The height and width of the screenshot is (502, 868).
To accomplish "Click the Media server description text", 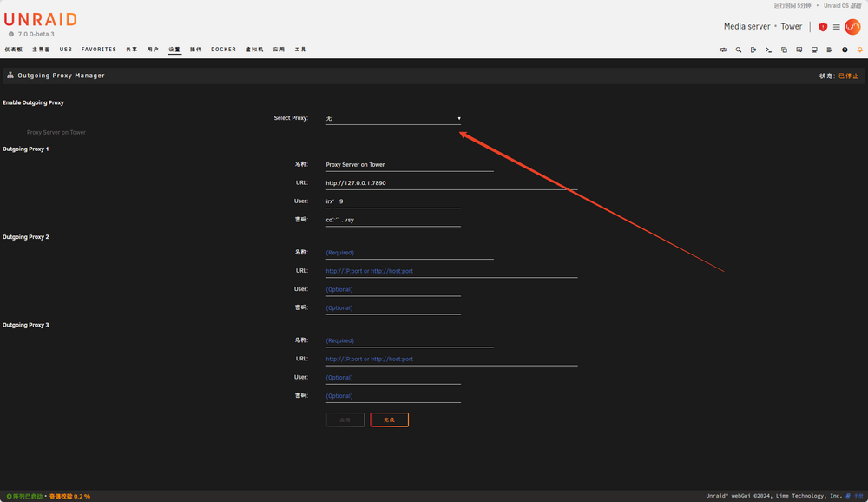I will pos(746,27).
